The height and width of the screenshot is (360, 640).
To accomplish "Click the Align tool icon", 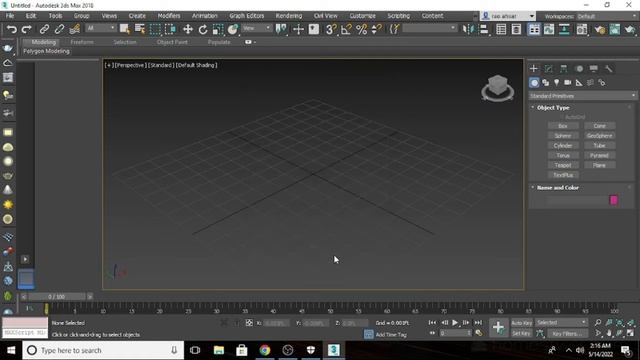I will [x=484, y=29].
